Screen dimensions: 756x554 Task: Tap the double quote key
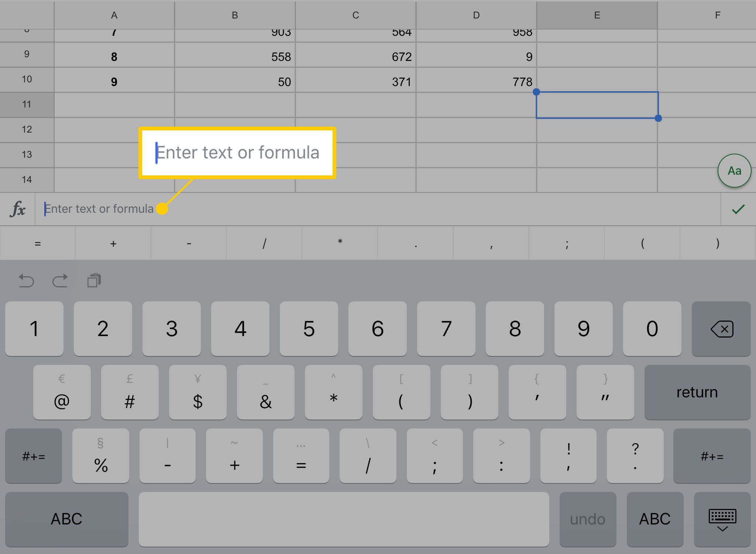(605, 392)
